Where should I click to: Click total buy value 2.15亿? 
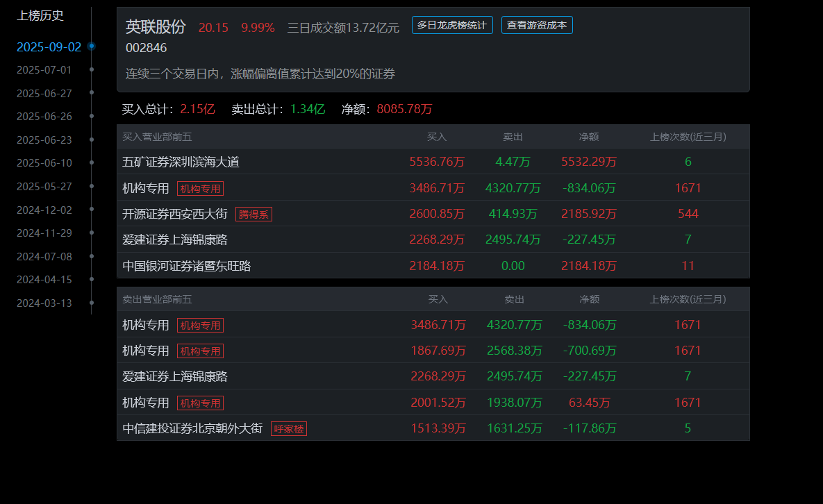point(197,109)
